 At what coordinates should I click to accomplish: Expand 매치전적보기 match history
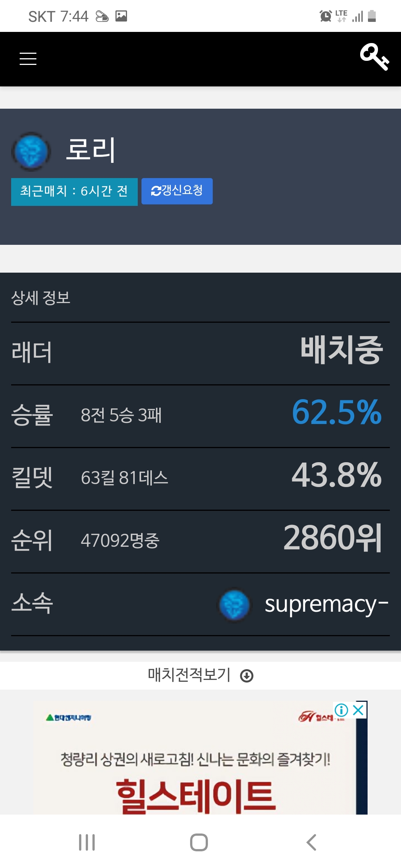click(200, 675)
